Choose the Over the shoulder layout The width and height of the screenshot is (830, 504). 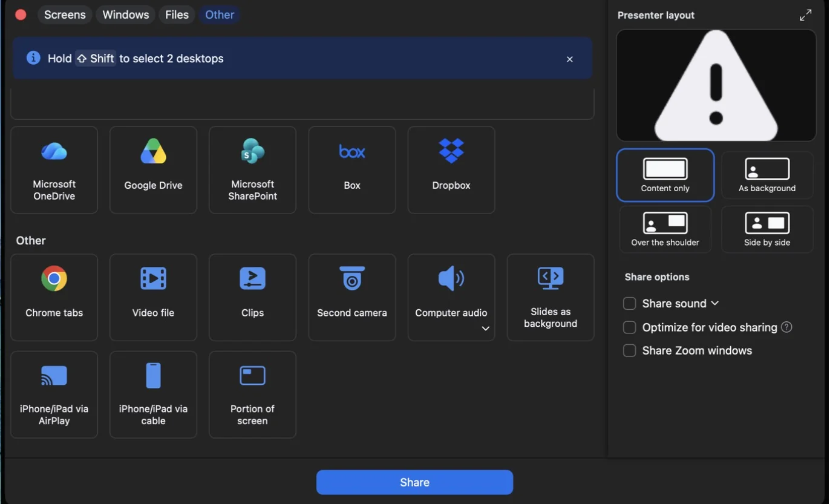pos(665,229)
